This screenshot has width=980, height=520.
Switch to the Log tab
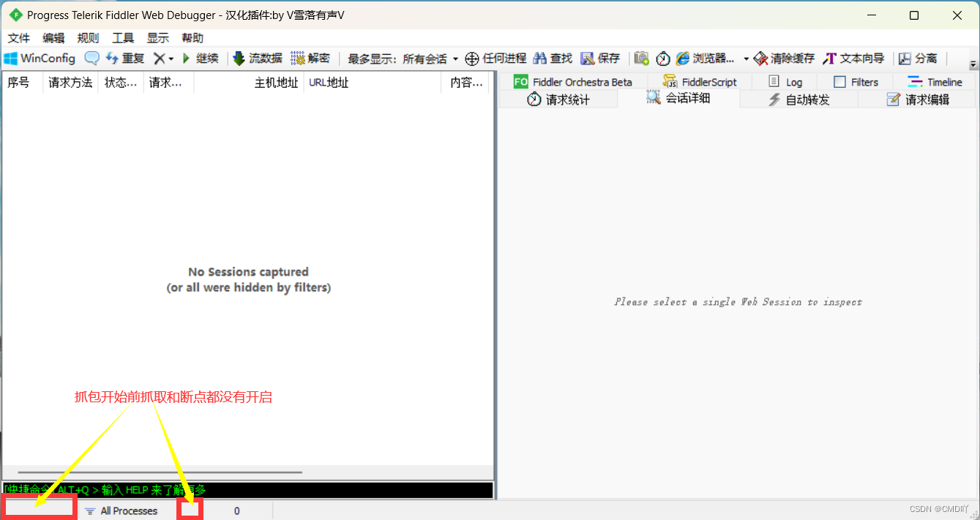tap(784, 82)
